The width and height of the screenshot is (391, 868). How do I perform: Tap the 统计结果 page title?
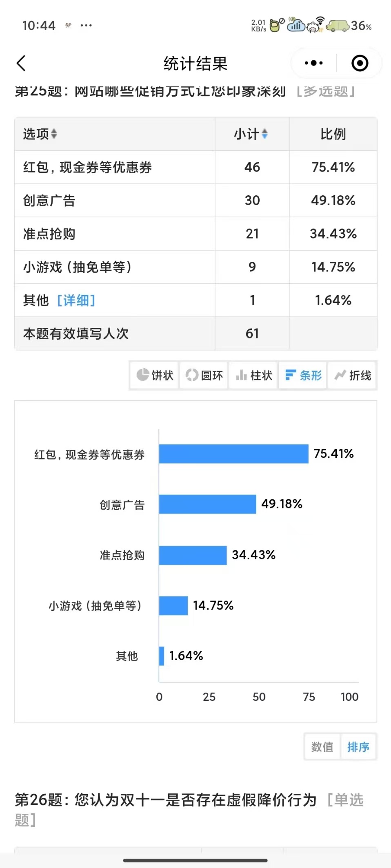[x=195, y=64]
